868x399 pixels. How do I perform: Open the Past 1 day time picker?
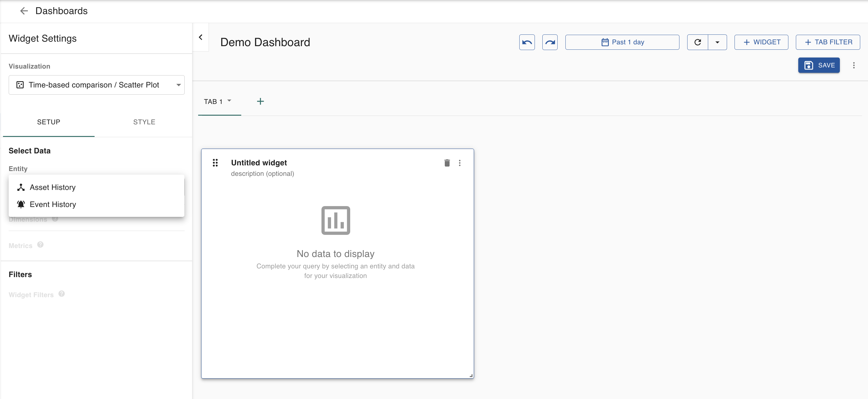(x=622, y=42)
